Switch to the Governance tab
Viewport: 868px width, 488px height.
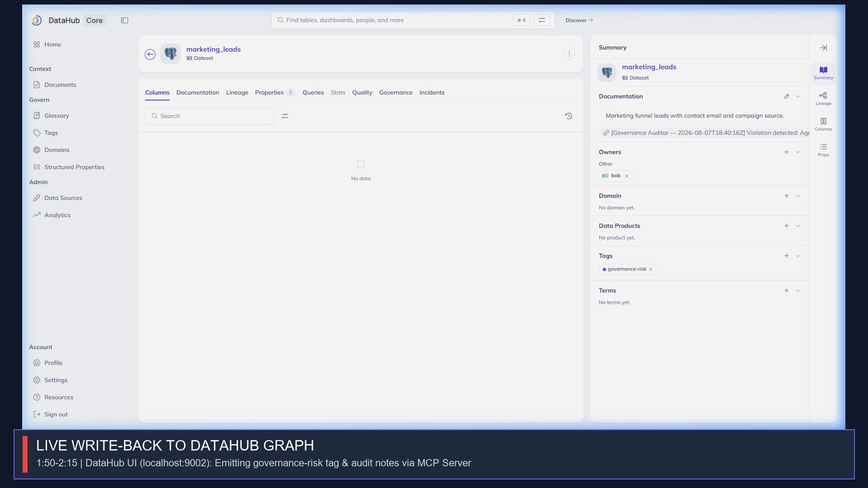coord(396,93)
